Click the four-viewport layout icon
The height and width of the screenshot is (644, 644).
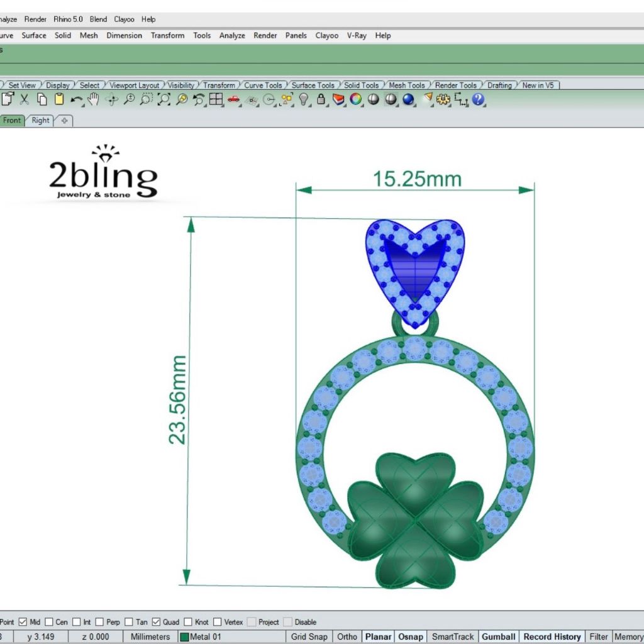click(216, 99)
